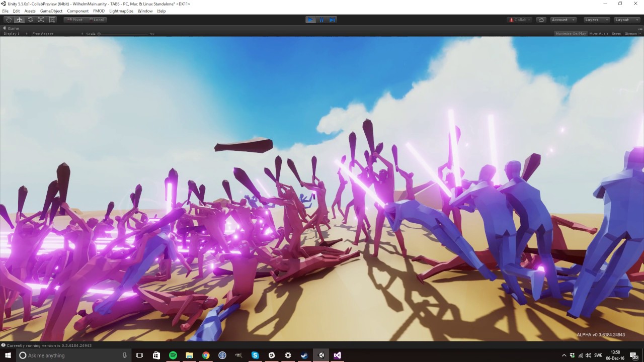This screenshot has width=644, height=362.
Task: Click the Cortana search box
Action: coord(74,355)
